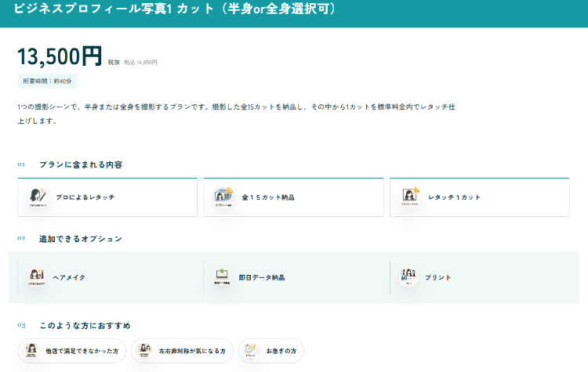Click the 税込 14,850円 price note
The width and height of the screenshot is (588, 372).
140,62
